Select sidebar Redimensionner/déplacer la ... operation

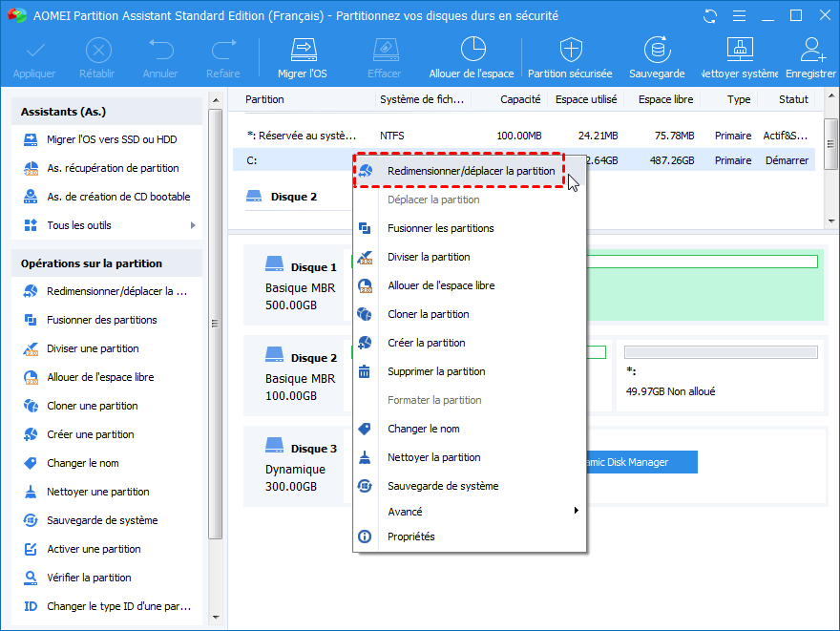(x=107, y=291)
